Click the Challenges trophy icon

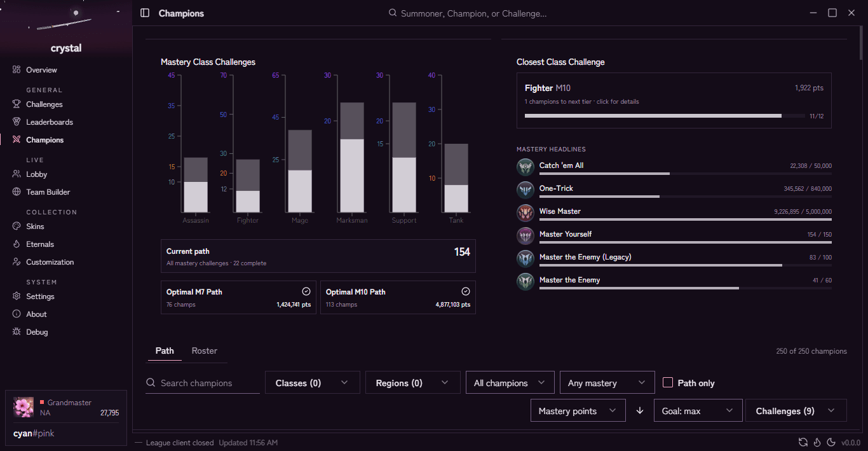coord(17,104)
